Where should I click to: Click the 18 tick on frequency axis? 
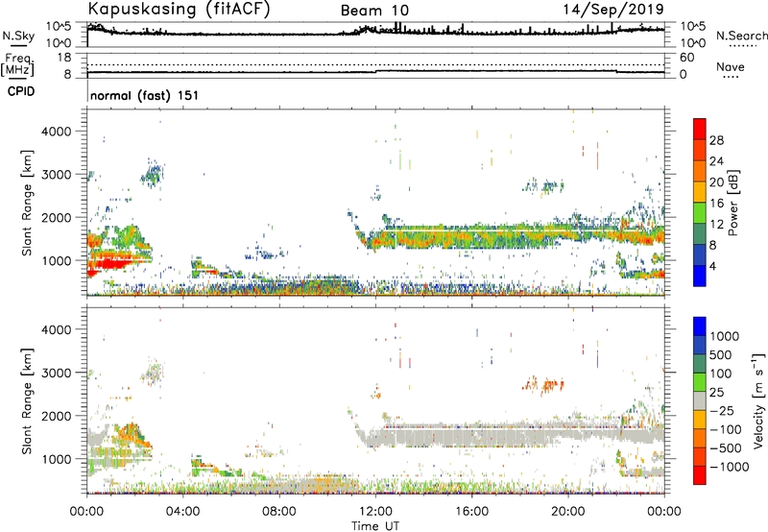[x=64, y=58]
